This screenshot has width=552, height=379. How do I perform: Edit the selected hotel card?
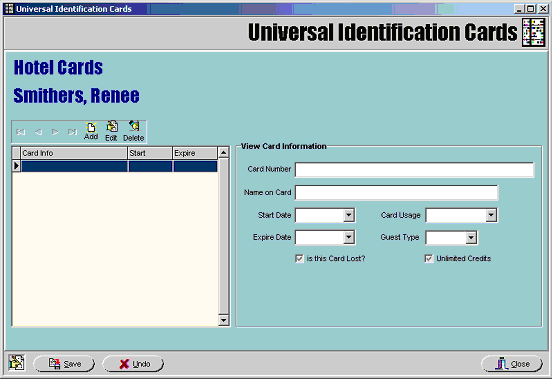click(112, 131)
